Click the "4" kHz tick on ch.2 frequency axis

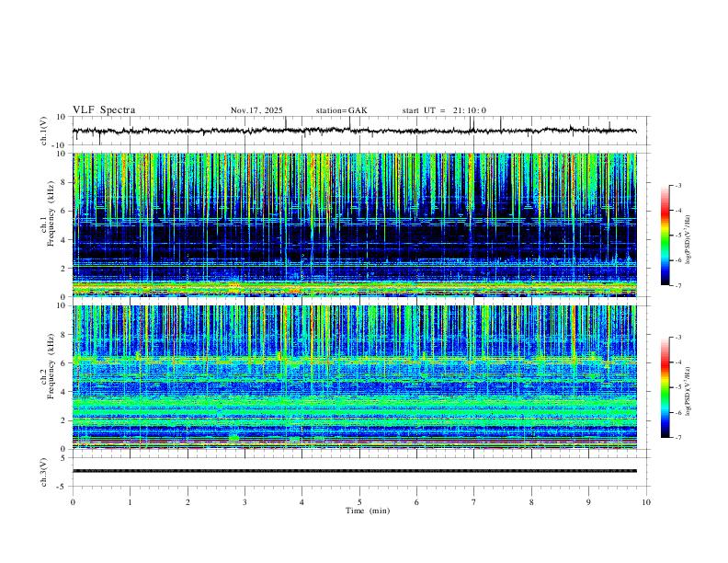[x=63, y=392]
